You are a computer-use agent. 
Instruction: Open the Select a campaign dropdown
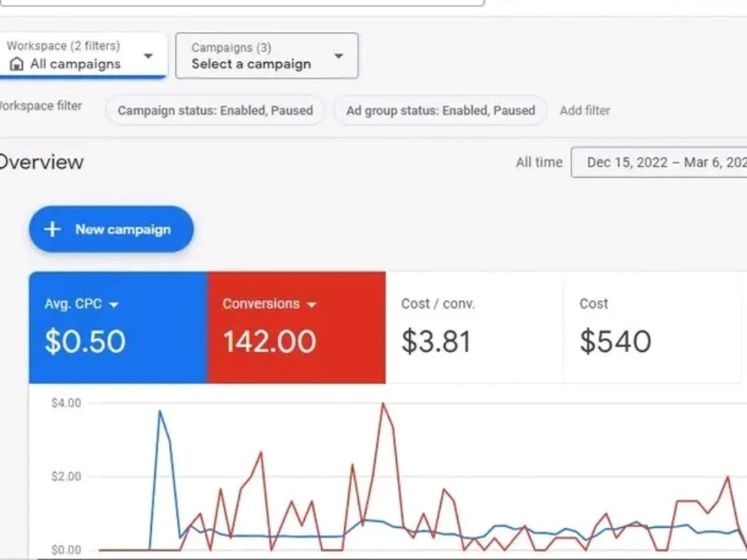click(x=267, y=56)
